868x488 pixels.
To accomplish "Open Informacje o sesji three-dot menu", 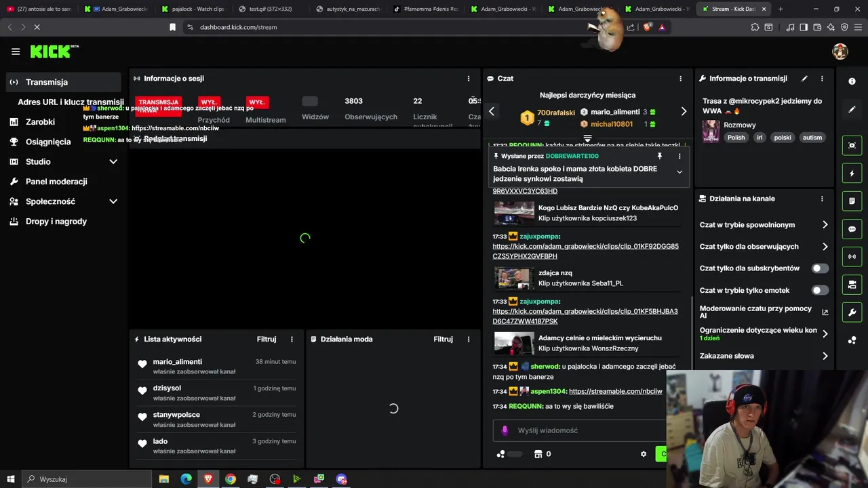I will (x=468, y=79).
